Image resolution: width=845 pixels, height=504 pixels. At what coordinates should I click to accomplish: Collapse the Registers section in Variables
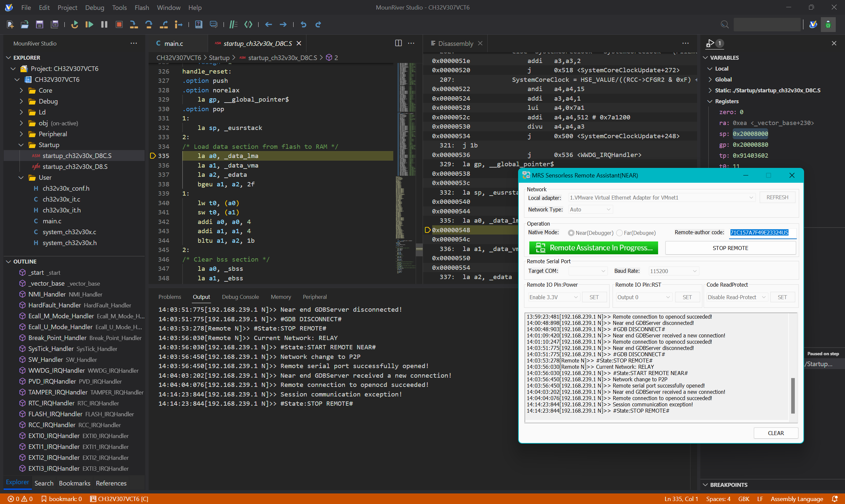pos(710,101)
